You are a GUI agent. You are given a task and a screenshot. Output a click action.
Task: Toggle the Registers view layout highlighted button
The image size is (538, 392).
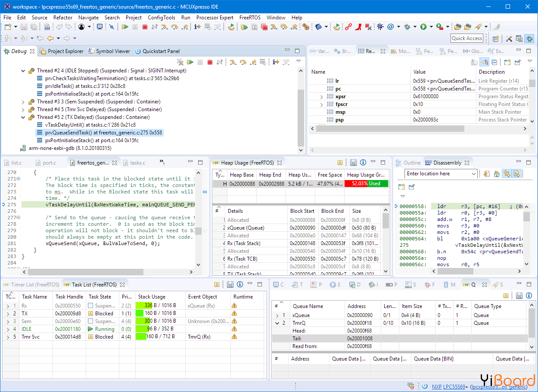click(485, 62)
